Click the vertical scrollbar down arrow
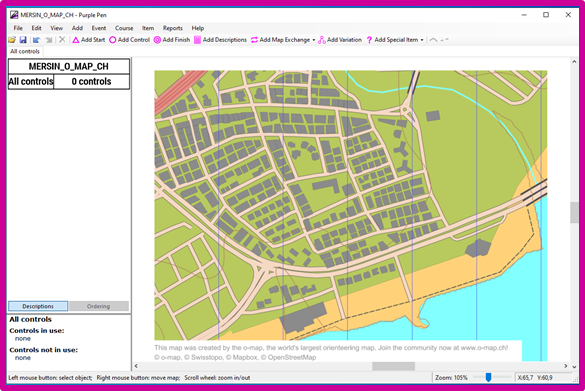585x391 pixels. (x=574, y=367)
